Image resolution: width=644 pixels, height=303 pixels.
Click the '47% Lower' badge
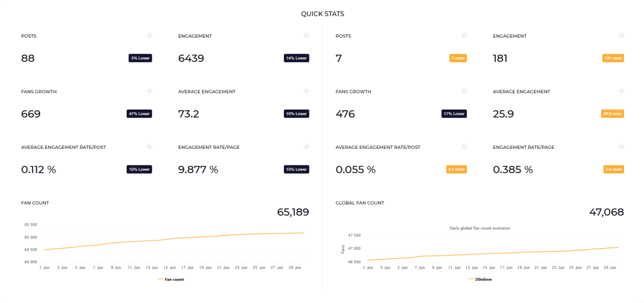click(140, 114)
